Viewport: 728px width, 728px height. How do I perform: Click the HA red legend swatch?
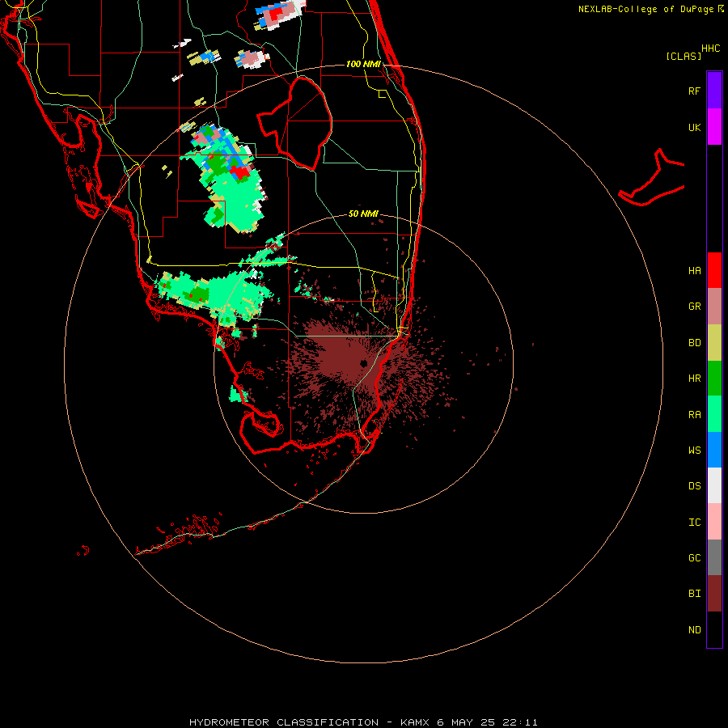[x=714, y=270]
